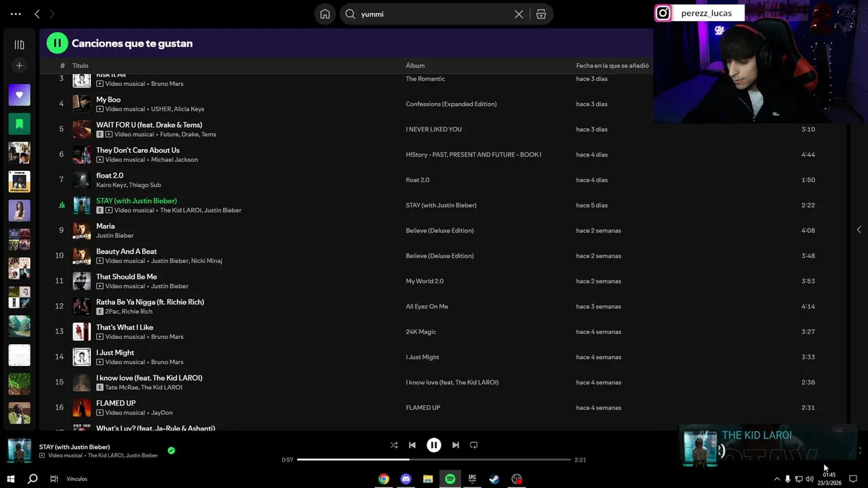The width and height of the screenshot is (868, 488).
Task: Open artist link Kairo Keyz
Action: click(111, 185)
